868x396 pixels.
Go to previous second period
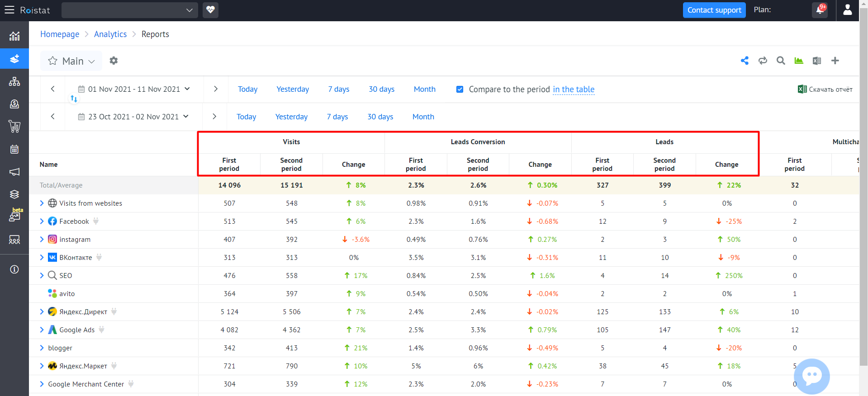coord(53,117)
